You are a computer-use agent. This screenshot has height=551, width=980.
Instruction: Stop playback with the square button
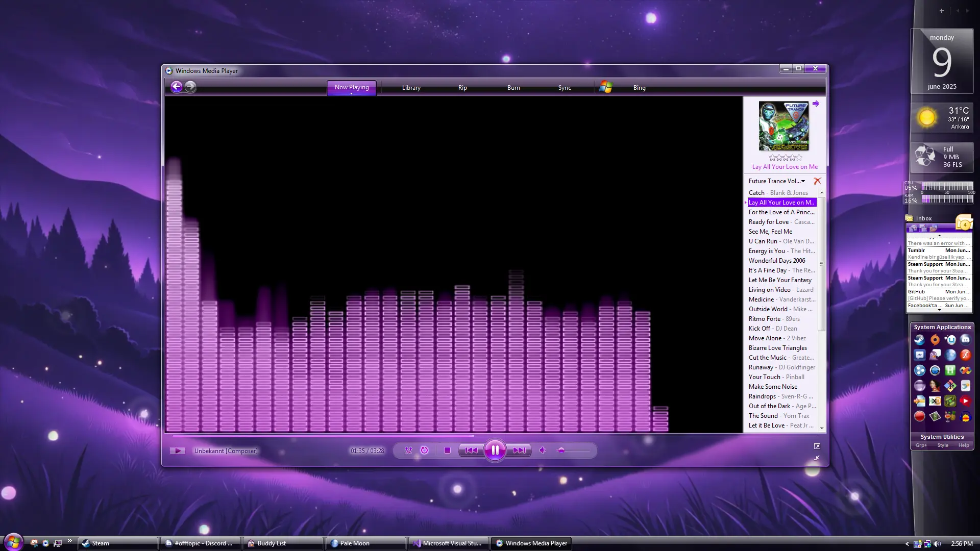447,450
